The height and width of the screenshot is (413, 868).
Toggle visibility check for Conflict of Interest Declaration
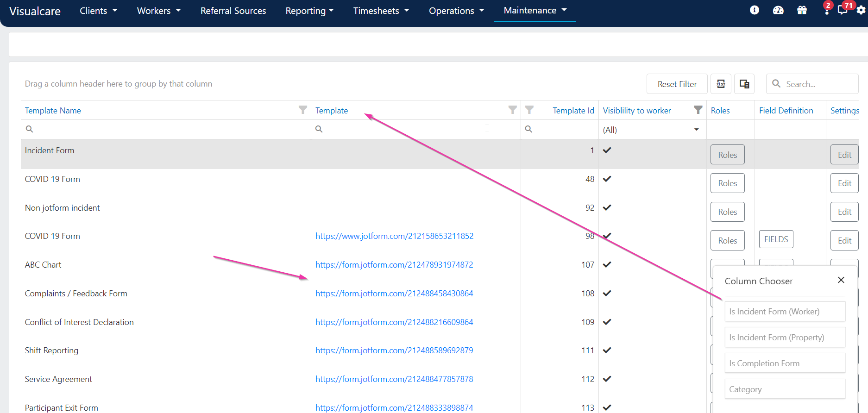point(607,322)
